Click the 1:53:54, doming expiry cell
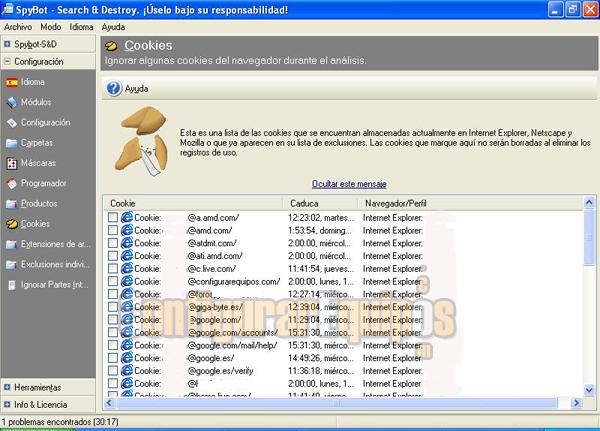This screenshot has width=600, height=431. (x=320, y=230)
